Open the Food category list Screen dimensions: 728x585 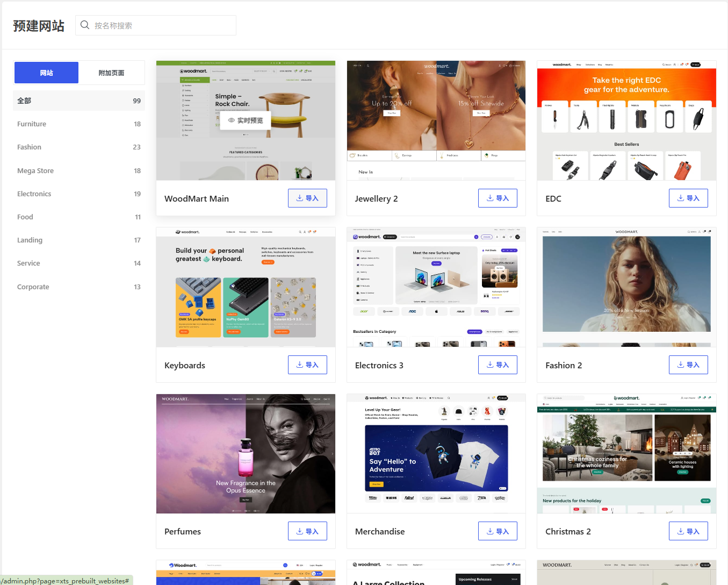coord(79,217)
